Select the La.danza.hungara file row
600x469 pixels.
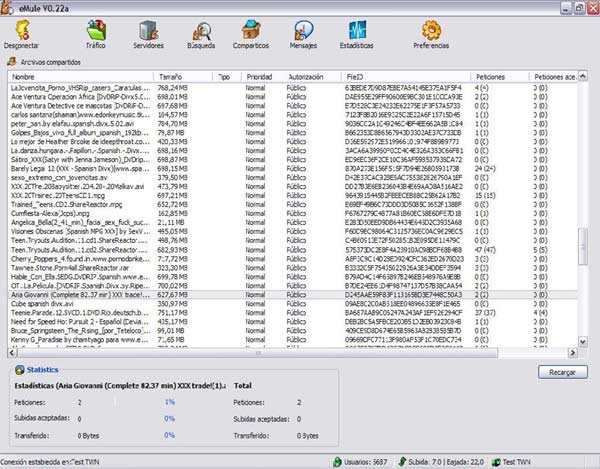click(293, 151)
